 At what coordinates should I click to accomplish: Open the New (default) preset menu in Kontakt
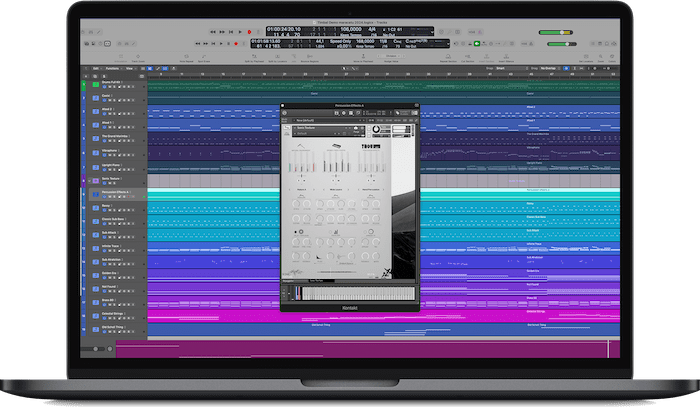pyautogui.click(x=302, y=120)
